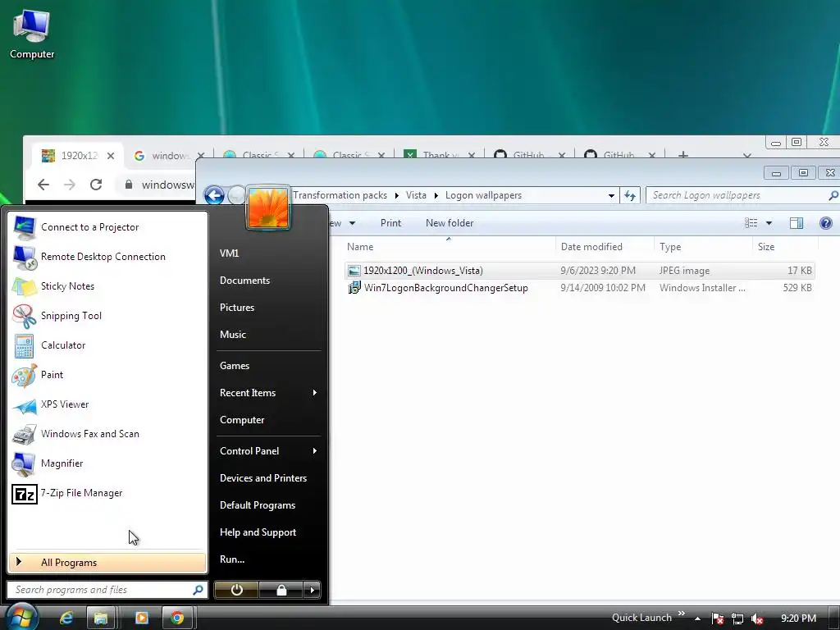Start the Snipping Tool
The image size is (840, 630).
pyautogui.click(x=107, y=316)
